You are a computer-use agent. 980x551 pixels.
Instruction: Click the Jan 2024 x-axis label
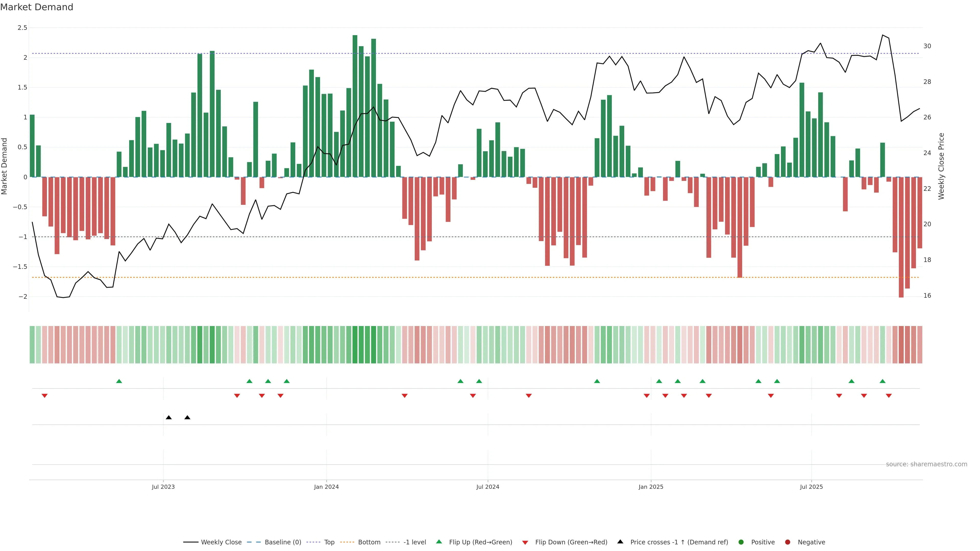[326, 487]
